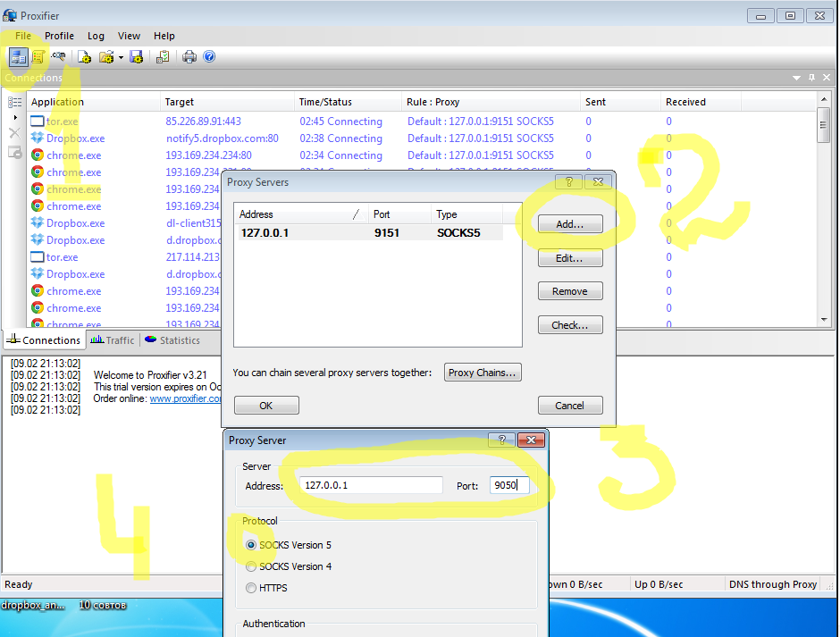Open the Connections panel dropdown arrow
The width and height of the screenshot is (840, 637).
point(797,79)
